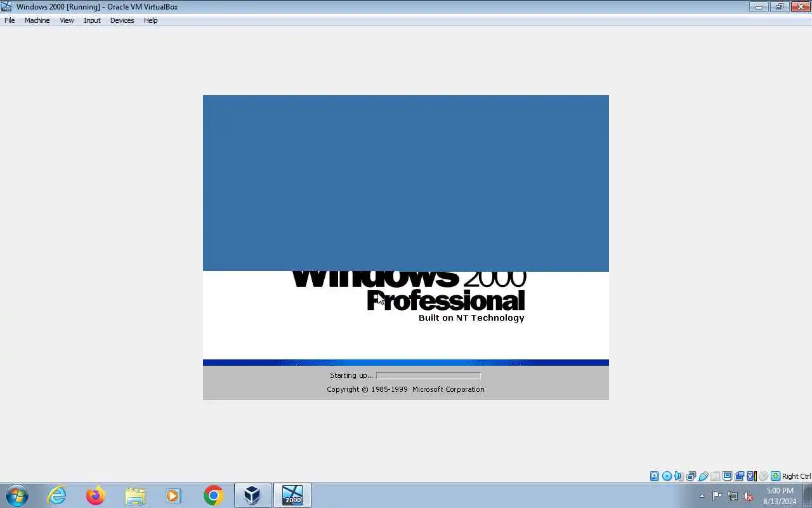The image size is (812, 508).
Task: Open Windows Media Player from taskbar
Action: pyautogui.click(x=174, y=495)
